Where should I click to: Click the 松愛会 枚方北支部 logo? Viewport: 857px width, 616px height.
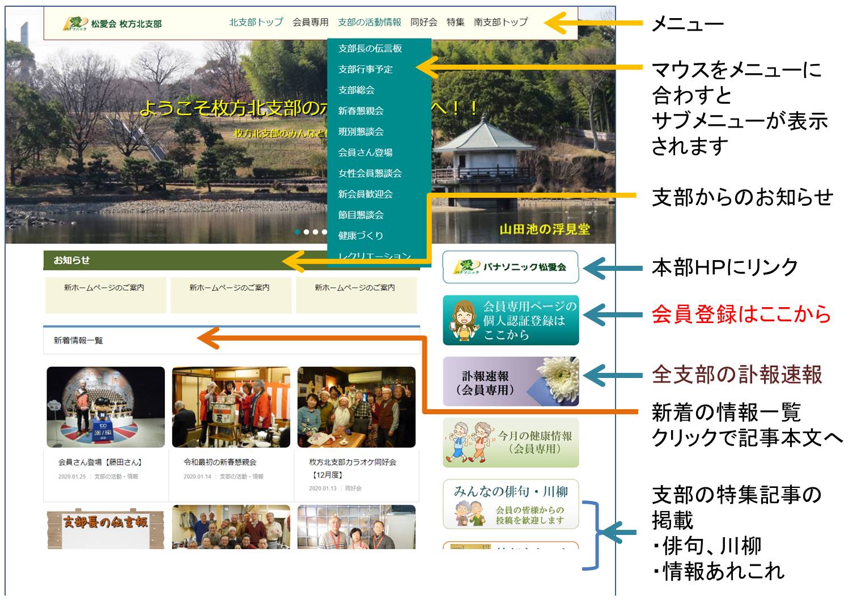tap(112, 24)
